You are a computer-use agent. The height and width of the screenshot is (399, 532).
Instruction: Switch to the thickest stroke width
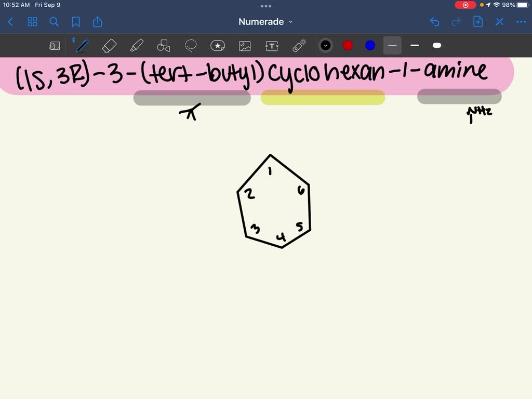coord(436,46)
